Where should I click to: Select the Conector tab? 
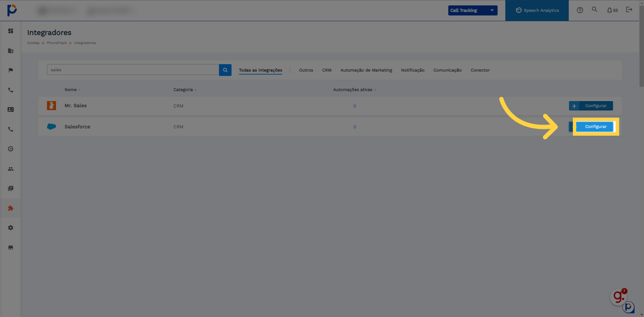[480, 70]
